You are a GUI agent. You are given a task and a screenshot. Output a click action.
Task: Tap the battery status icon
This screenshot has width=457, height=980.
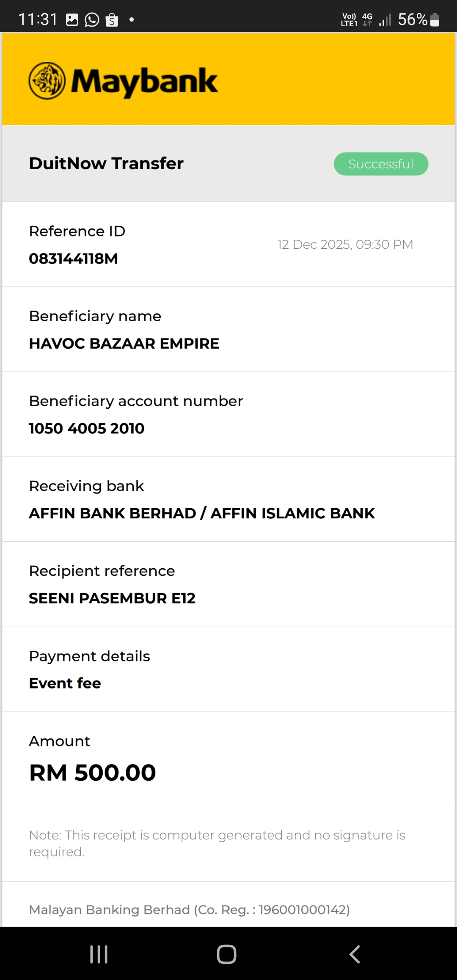tap(435, 20)
